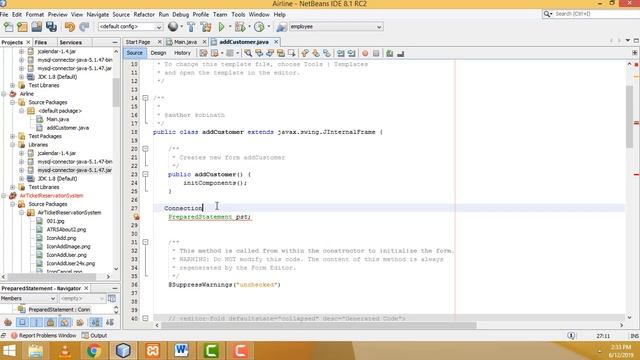Open the Refactor menu
640x360 pixels.
click(144, 14)
